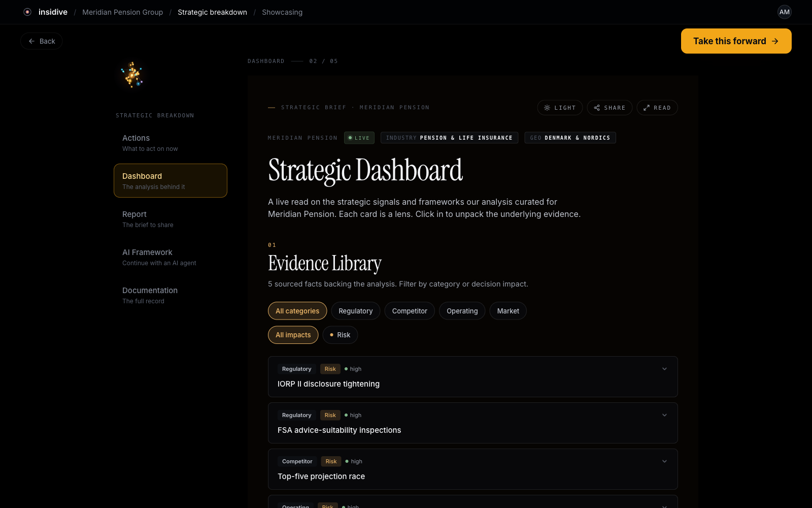Click the Evidence Library heading

tap(325, 264)
